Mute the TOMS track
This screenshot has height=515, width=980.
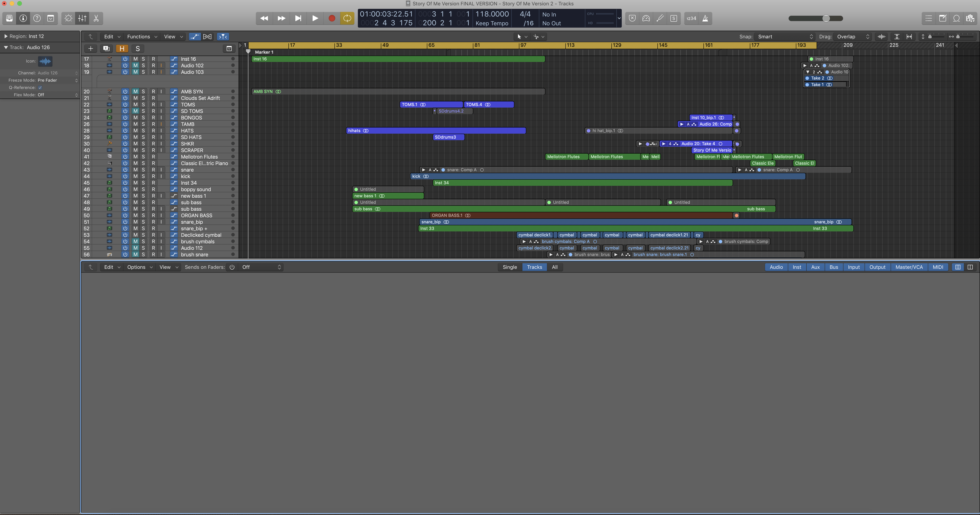point(135,105)
